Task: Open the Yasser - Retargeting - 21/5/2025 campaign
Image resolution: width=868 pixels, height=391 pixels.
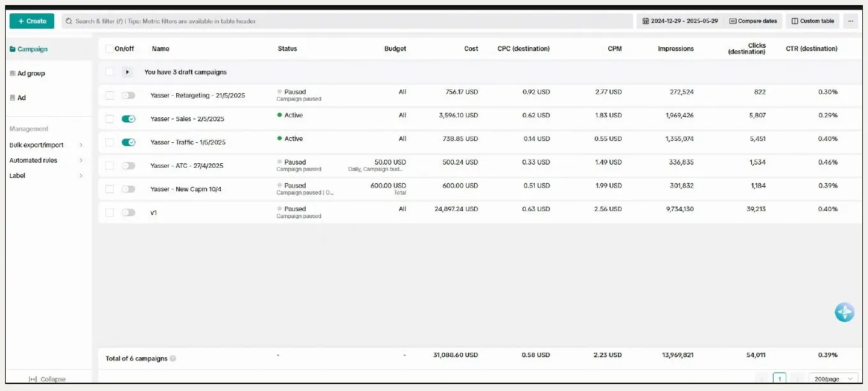Action: [198, 95]
